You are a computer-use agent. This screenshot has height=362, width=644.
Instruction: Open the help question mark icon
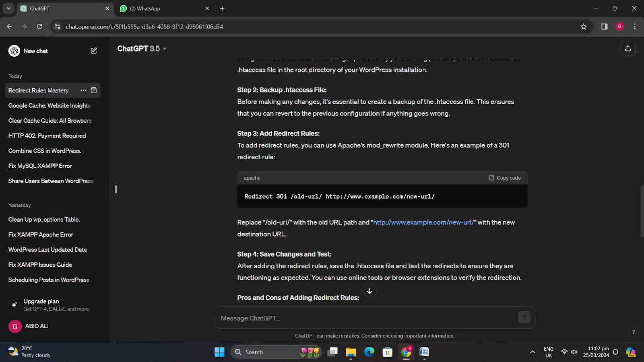(634, 332)
